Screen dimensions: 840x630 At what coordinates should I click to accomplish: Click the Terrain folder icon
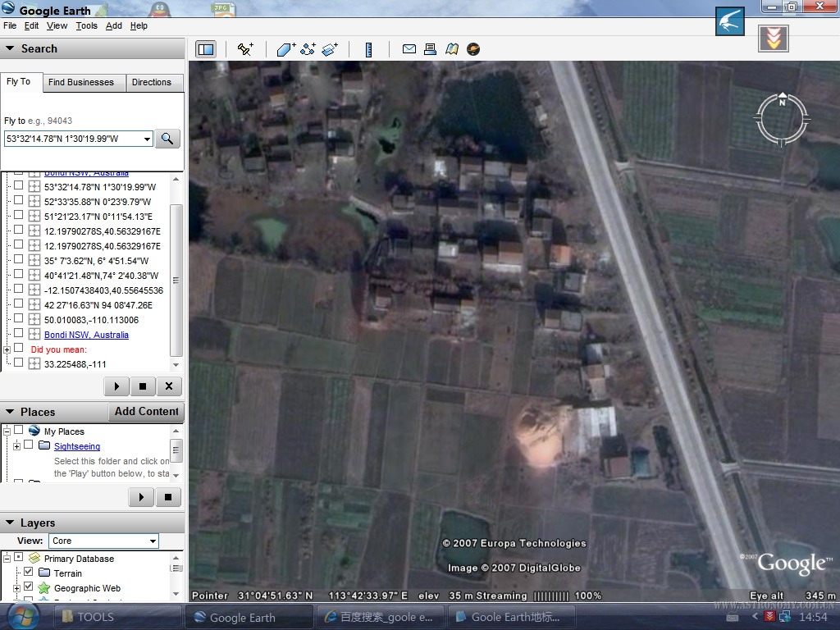[x=44, y=573]
